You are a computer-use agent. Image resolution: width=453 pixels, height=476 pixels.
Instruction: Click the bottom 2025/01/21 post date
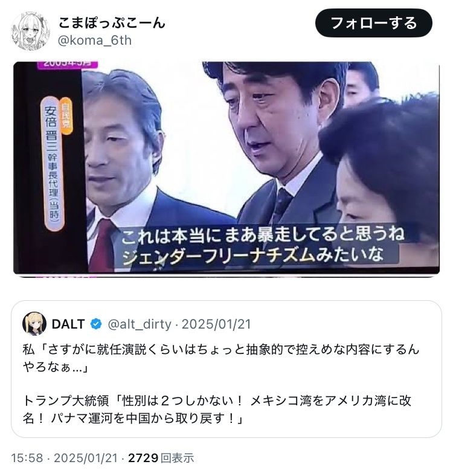pos(86,458)
